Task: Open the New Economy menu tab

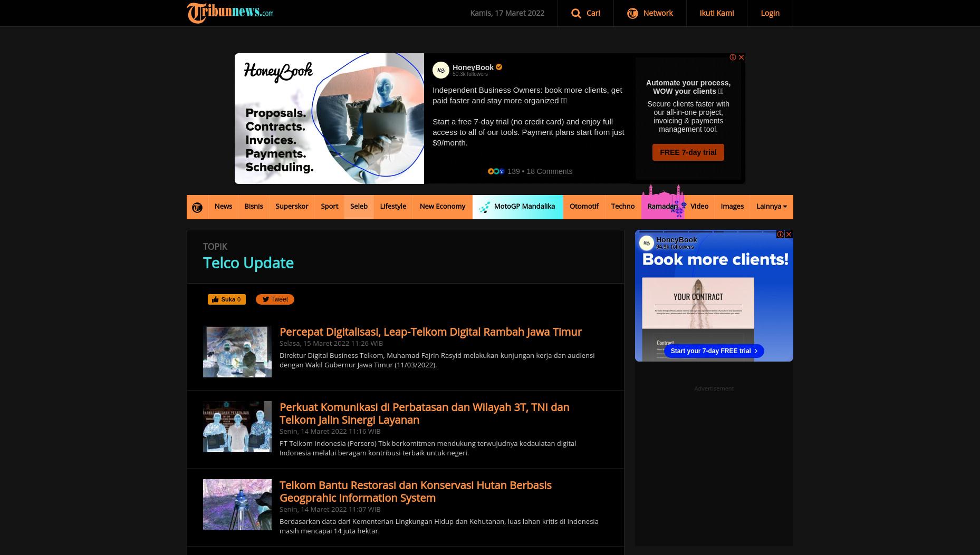Action: (442, 206)
